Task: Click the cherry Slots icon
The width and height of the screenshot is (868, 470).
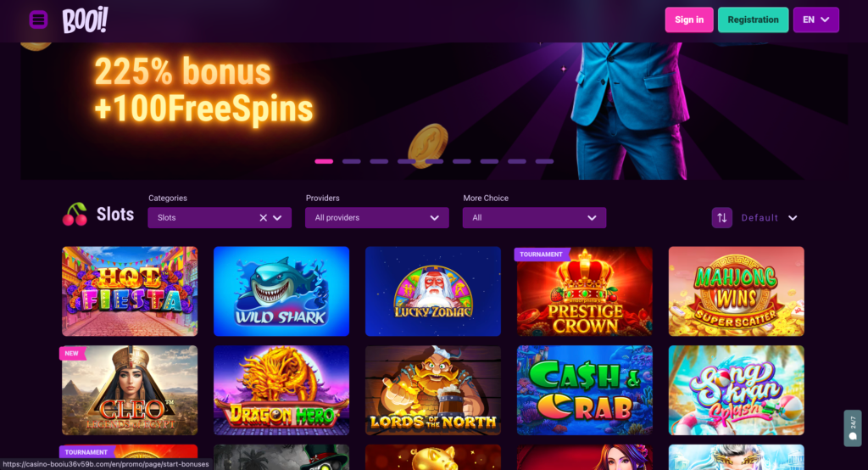Action: [75, 215]
